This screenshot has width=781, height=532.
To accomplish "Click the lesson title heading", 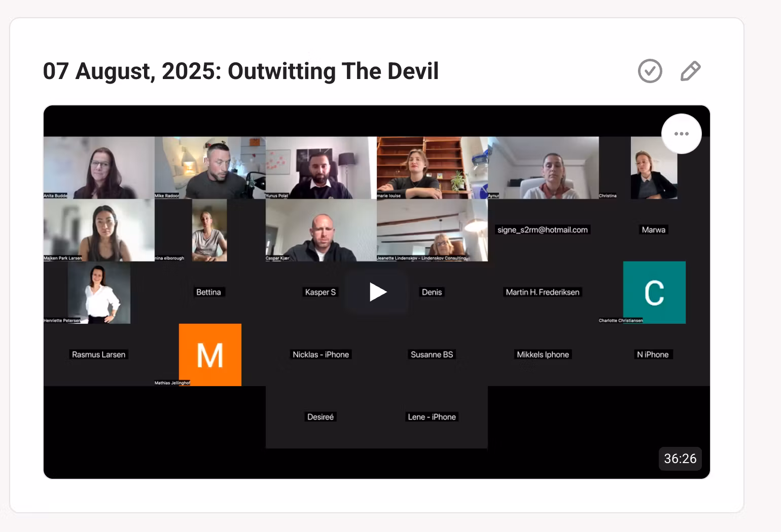I will coord(240,71).
